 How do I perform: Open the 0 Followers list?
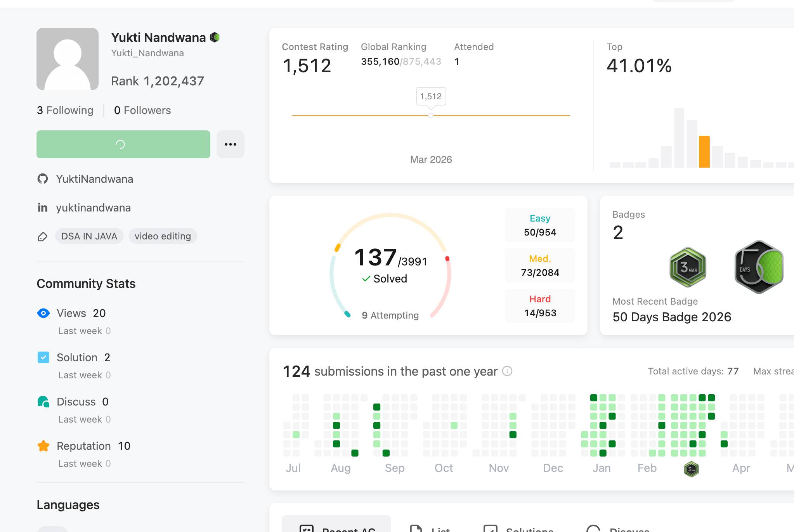tap(142, 110)
